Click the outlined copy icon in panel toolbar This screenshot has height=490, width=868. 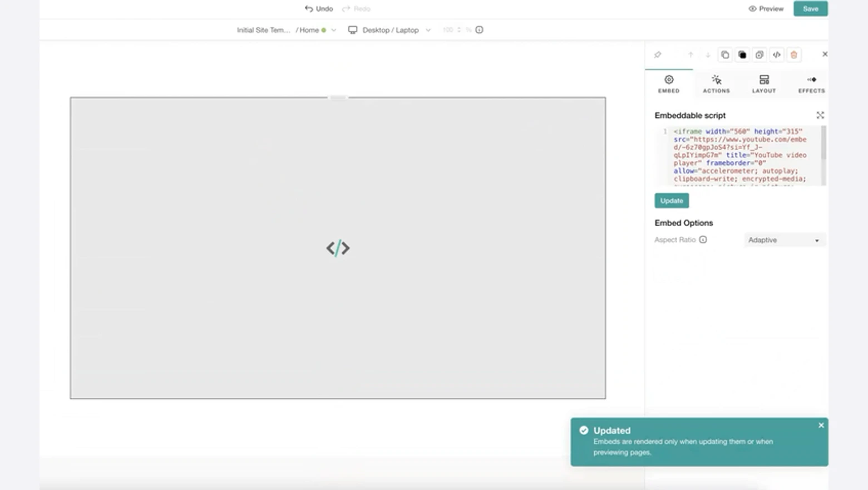coord(725,55)
